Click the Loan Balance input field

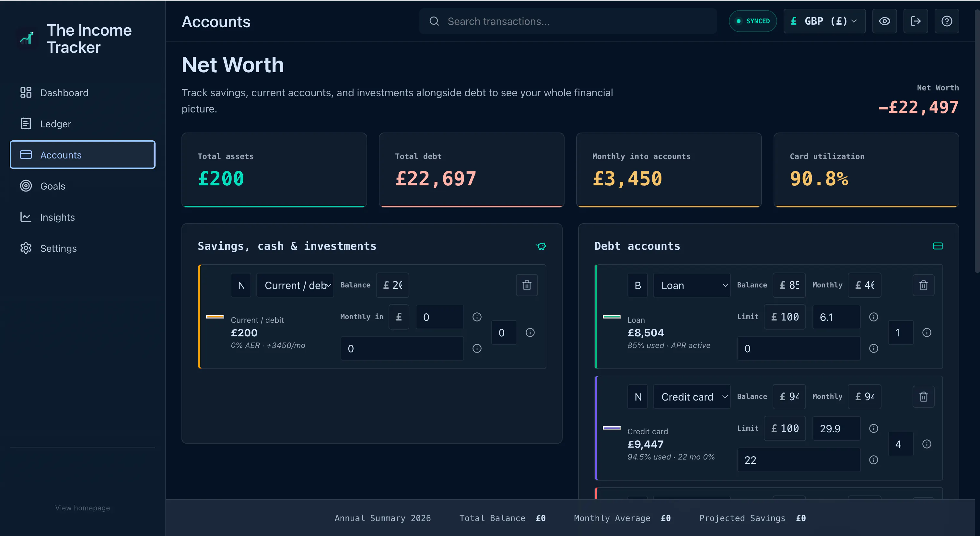(789, 285)
